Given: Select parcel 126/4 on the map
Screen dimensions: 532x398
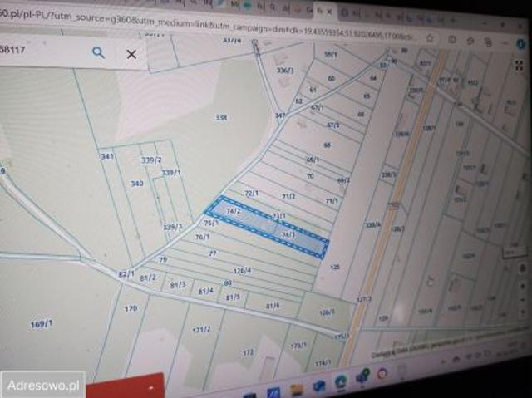Looking at the screenshot, I should click(x=242, y=270).
